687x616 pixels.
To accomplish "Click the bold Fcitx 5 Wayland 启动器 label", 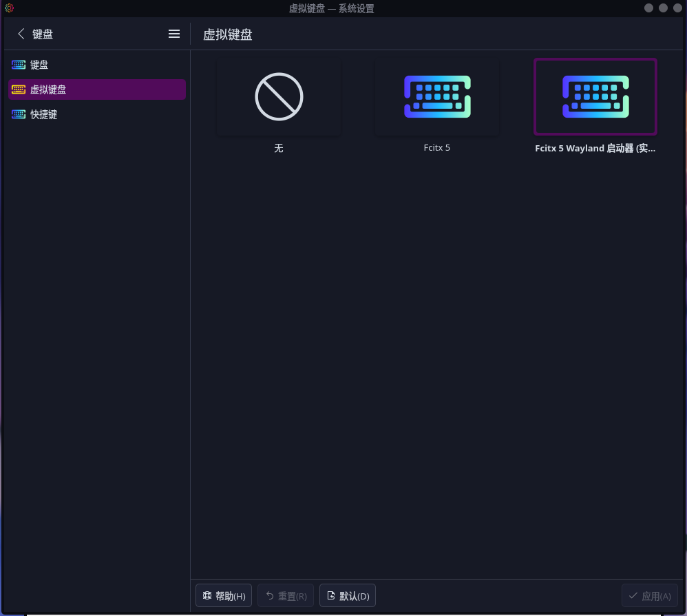I will point(595,148).
